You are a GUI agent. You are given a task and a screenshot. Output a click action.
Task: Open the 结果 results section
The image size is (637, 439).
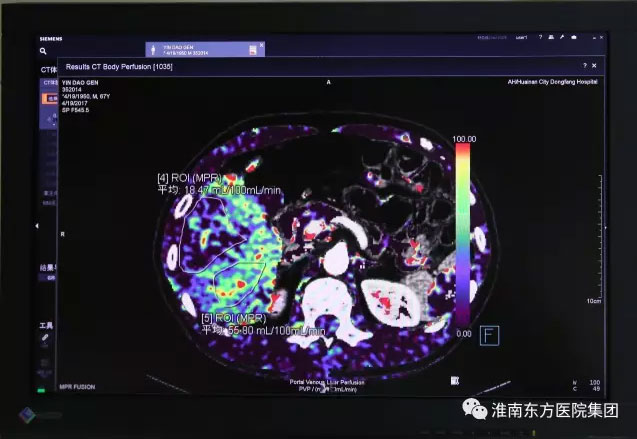coord(46,268)
